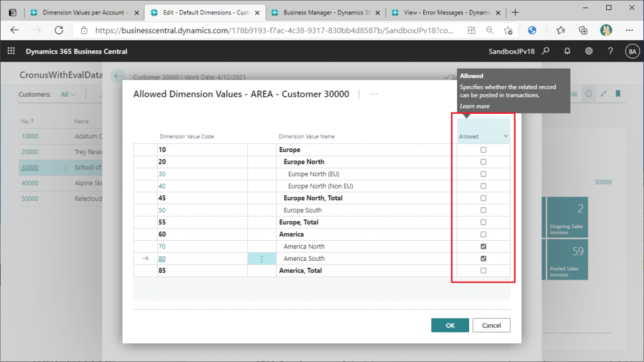Open customer 50000 in the background list
Image resolution: width=644 pixels, height=362 pixels.
pos(30,199)
